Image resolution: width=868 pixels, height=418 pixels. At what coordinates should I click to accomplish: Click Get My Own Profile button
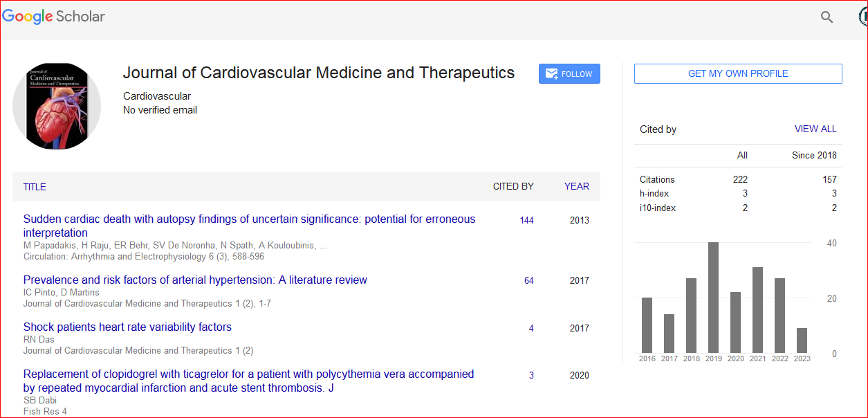(x=738, y=73)
